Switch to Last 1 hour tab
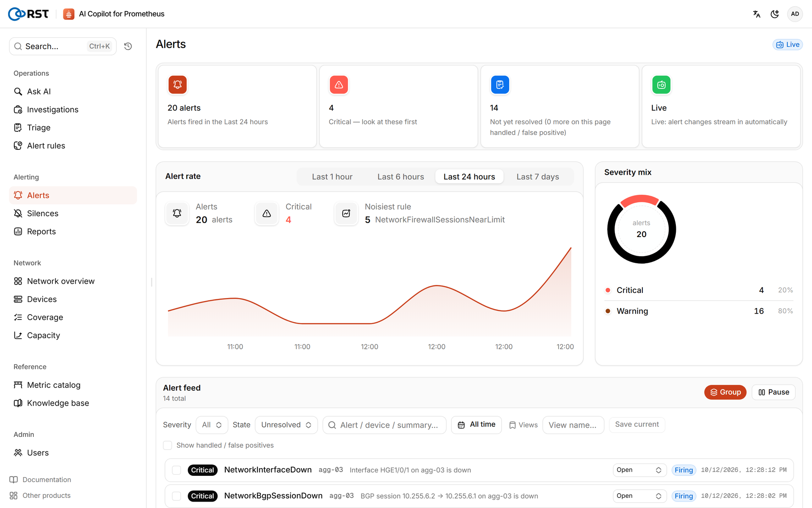The width and height of the screenshot is (812, 508). point(332,177)
